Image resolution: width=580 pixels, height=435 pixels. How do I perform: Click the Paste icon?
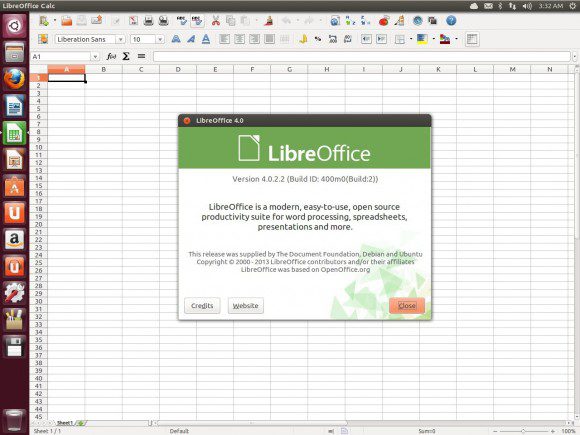click(245, 21)
